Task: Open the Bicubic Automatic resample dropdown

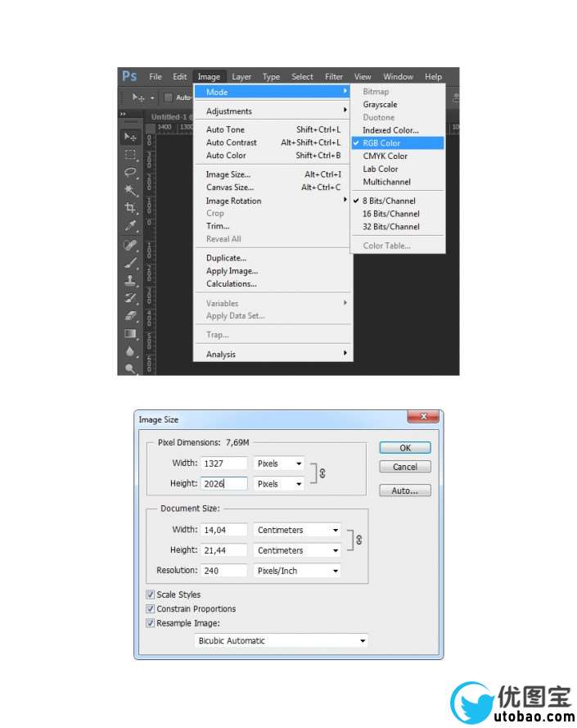Action: point(282,640)
